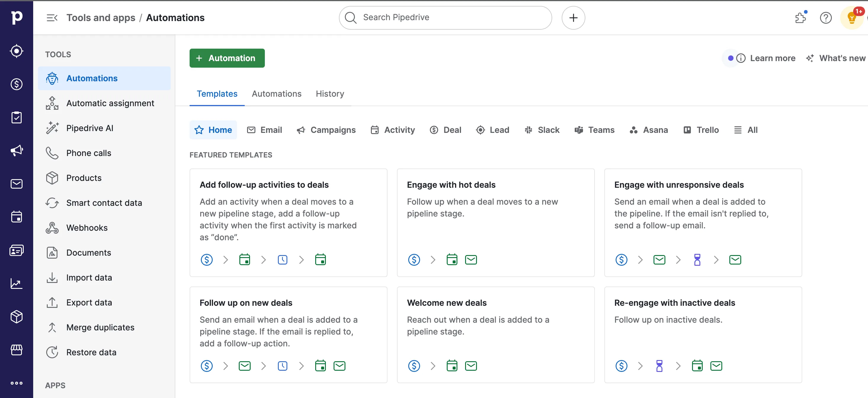Open Deals dollar icon in left nav bar
The image size is (868, 398).
click(x=16, y=84)
